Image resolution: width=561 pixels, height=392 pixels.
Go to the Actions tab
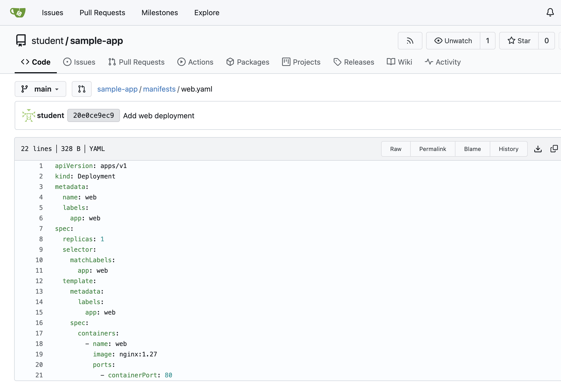(195, 62)
